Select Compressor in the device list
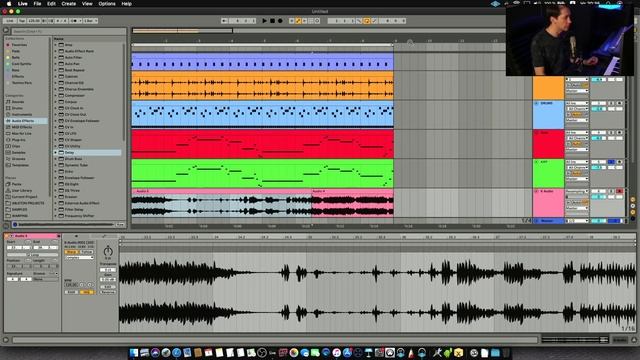The height and width of the screenshot is (360, 640). pos(75,96)
